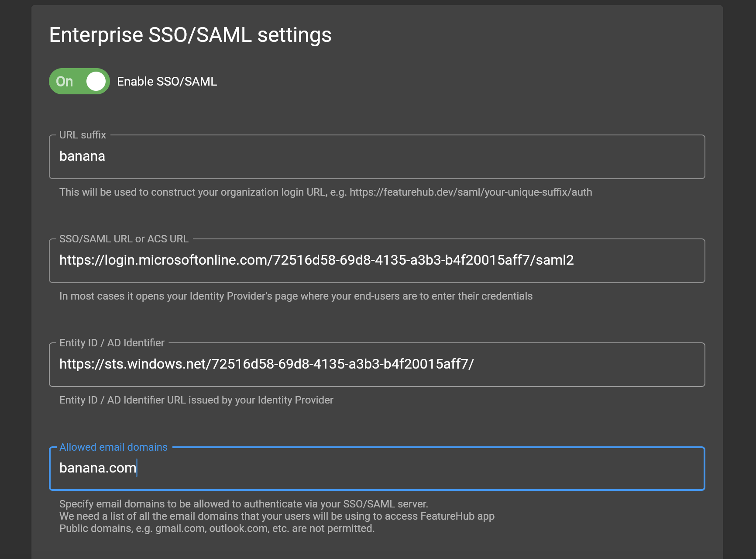Click the microsoftonline.com URL value
Image resolution: width=756 pixels, height=559 pixels.
coord(317,260)
